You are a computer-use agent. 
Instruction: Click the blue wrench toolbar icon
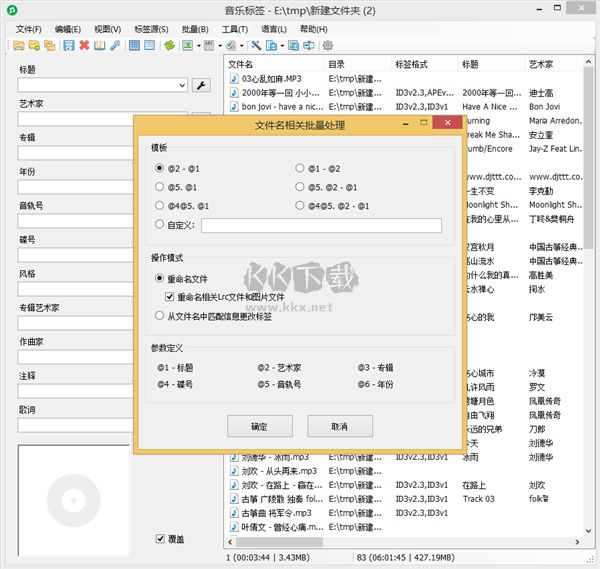[x=115, y=46]
